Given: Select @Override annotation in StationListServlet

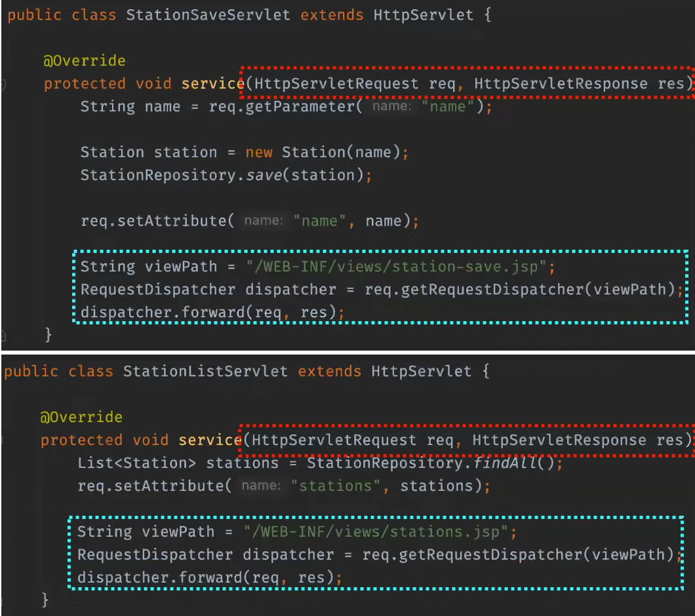Looking at the screenshot, I should 81,417.
